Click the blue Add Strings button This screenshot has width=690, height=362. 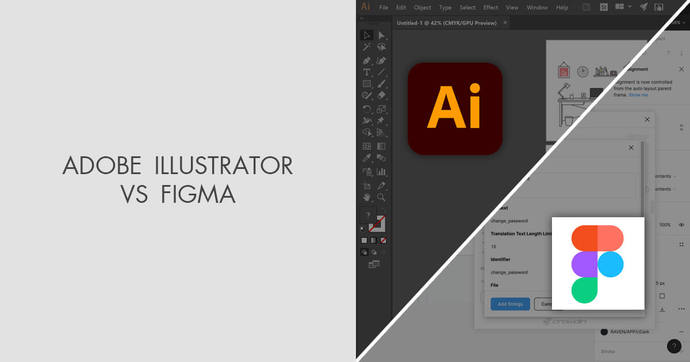[x=510, y=304]
